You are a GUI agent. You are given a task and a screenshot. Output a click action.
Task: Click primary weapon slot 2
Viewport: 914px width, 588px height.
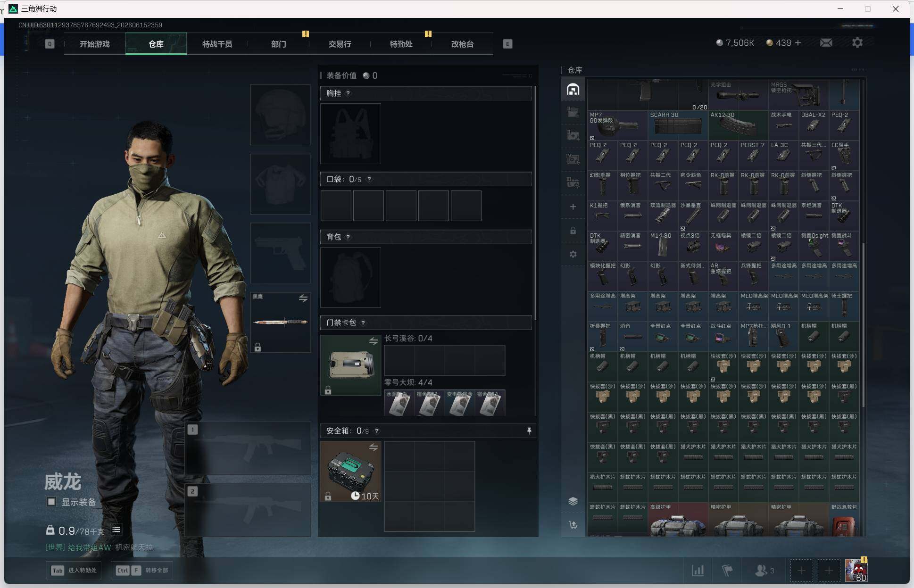click(x=248, y=510)
